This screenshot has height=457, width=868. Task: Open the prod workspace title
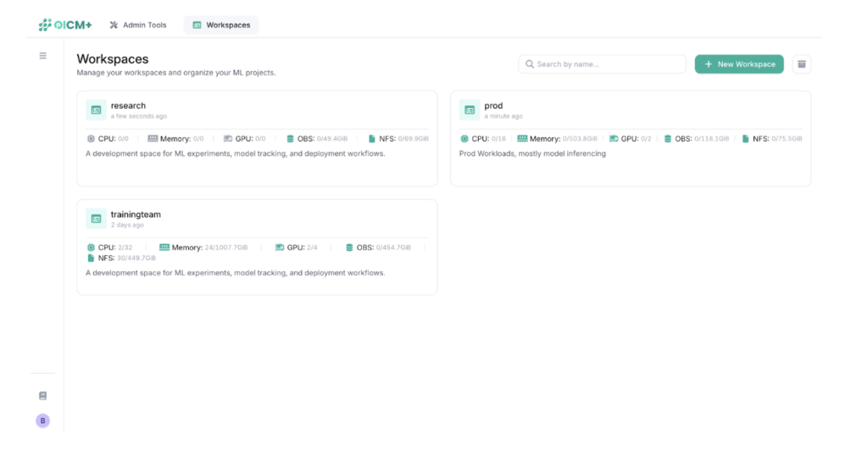tap(493, 106)
